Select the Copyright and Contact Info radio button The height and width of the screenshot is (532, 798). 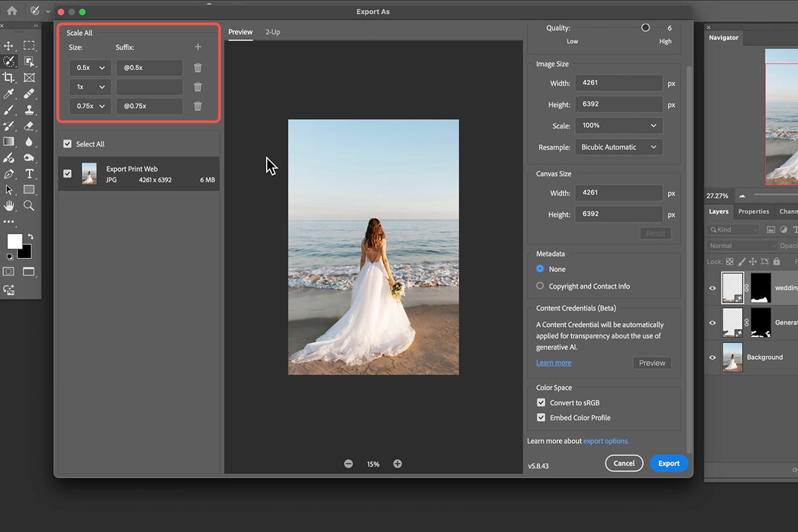click(539, 286)
